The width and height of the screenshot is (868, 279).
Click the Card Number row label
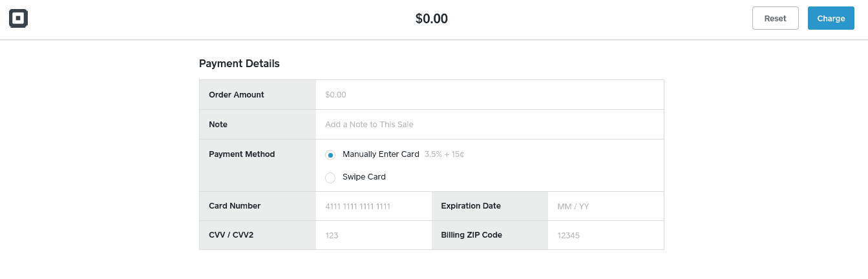235,206
